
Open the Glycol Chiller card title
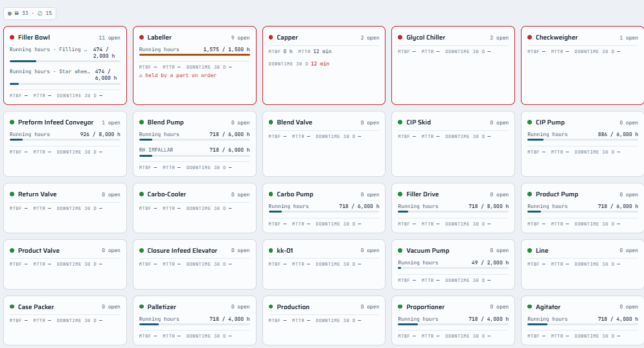point(426,38)
